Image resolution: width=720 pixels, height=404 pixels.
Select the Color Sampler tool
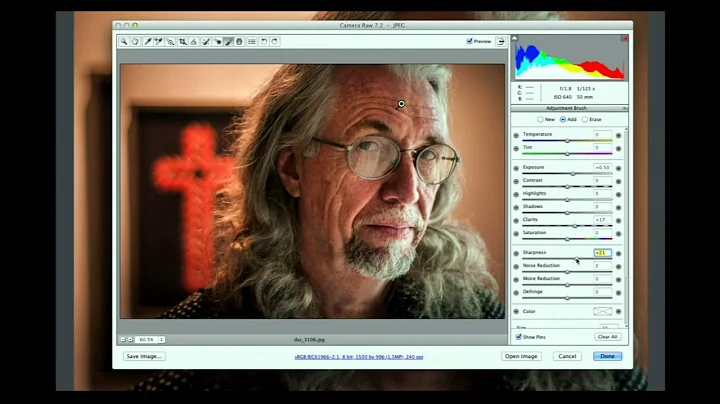158,42
